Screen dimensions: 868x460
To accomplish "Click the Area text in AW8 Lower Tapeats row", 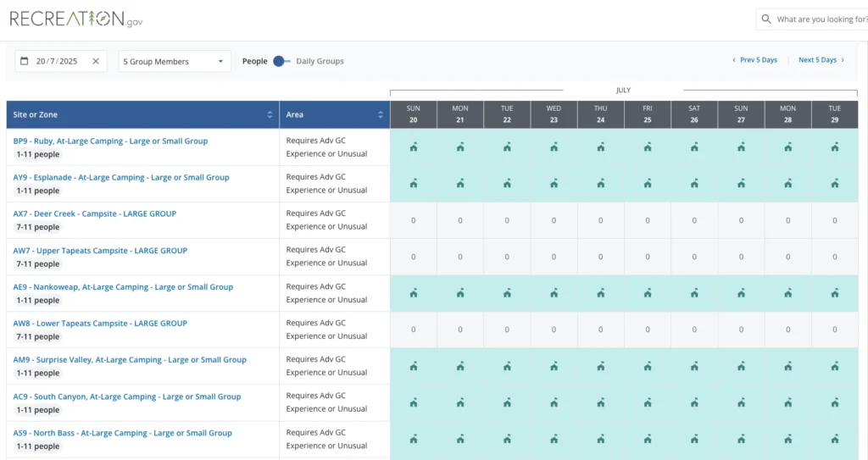I will pyautogui.click(x=326, y=330).
